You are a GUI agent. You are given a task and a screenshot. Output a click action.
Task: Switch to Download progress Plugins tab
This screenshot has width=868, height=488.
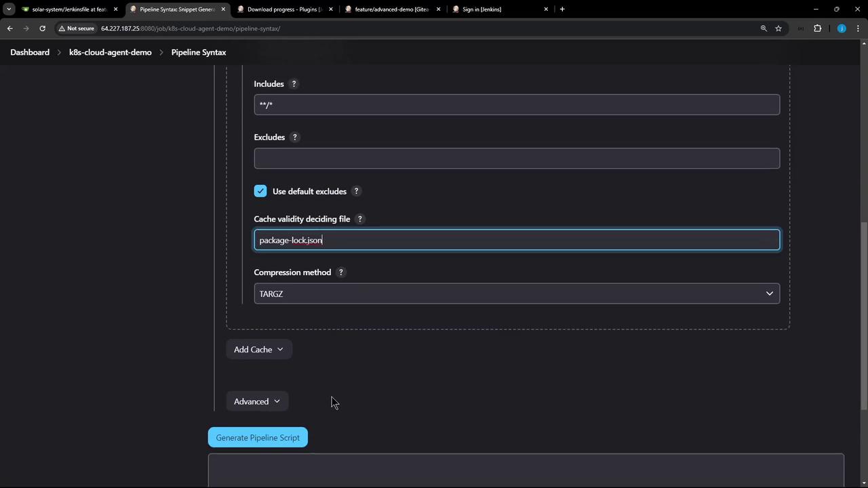[285, 9]
